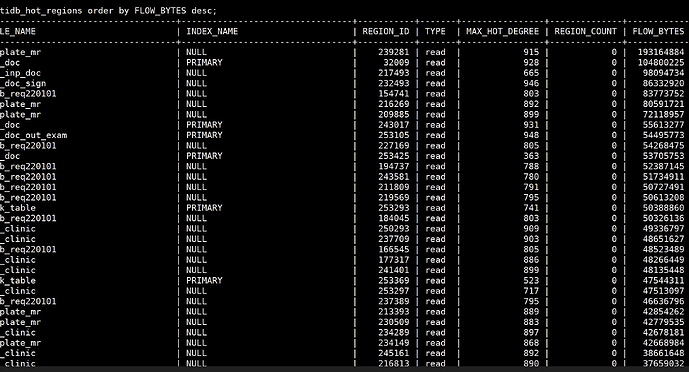Click the hot degree value 741
Image resolution: width=689 pixels, height=372 pixels.
531,208
